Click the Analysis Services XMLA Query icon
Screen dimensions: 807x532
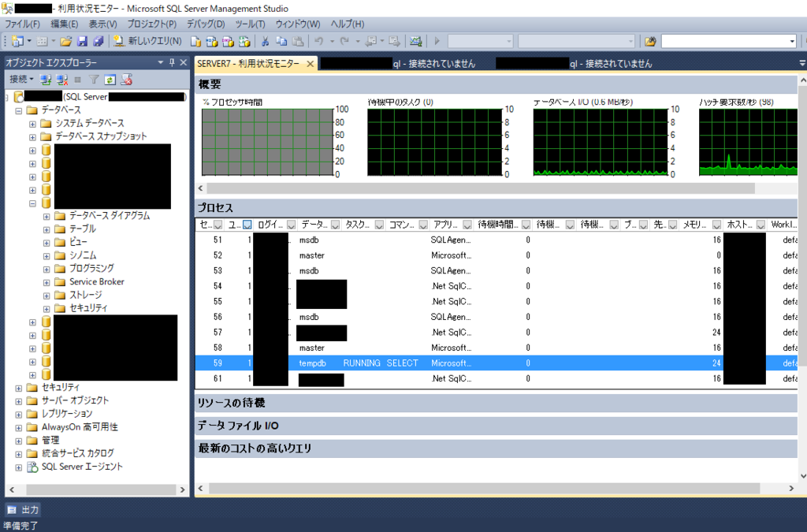click(244, 41)
